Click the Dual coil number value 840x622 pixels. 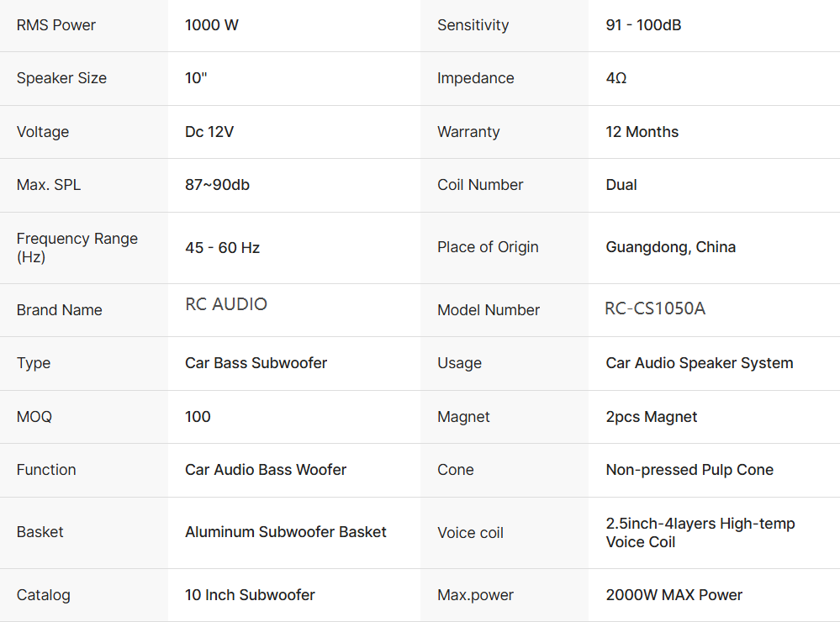pos(621,185)
